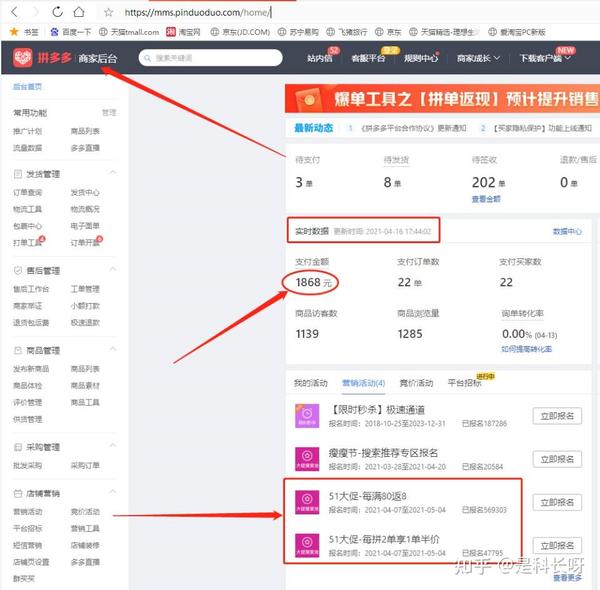The image size is (600, 590).
Task: Click the 发货管理 section icon
Action: [18, 174]
